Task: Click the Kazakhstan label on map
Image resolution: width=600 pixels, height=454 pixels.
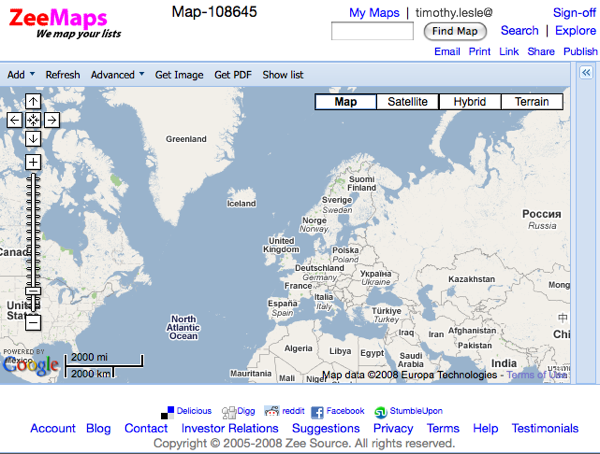Action: (471, 279)
